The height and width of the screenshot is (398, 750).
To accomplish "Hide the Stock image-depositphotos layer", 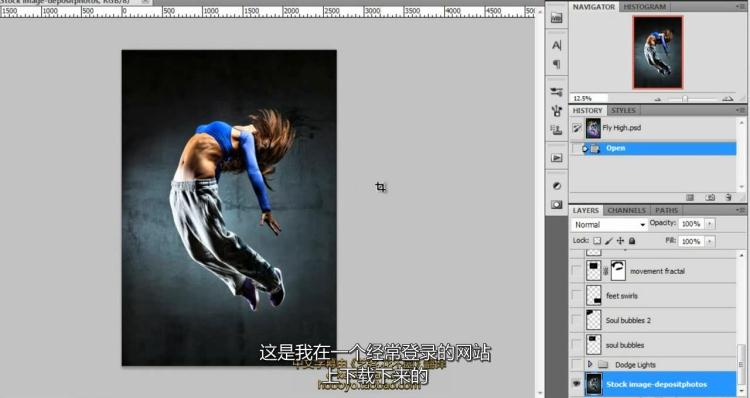I will click(x=576, y=384).
